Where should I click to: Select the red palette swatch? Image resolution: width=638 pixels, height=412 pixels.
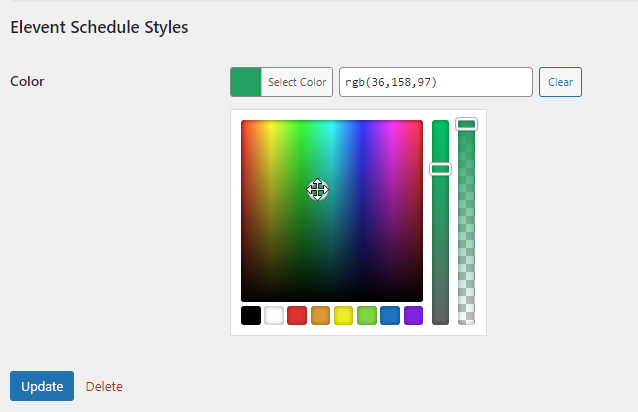tap(297, 316)
